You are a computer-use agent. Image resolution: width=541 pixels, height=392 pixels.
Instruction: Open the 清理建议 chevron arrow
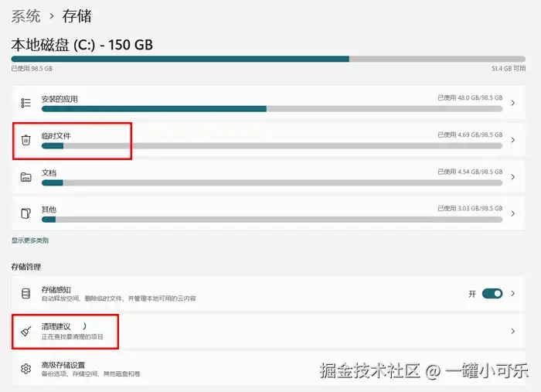[512, 331]
